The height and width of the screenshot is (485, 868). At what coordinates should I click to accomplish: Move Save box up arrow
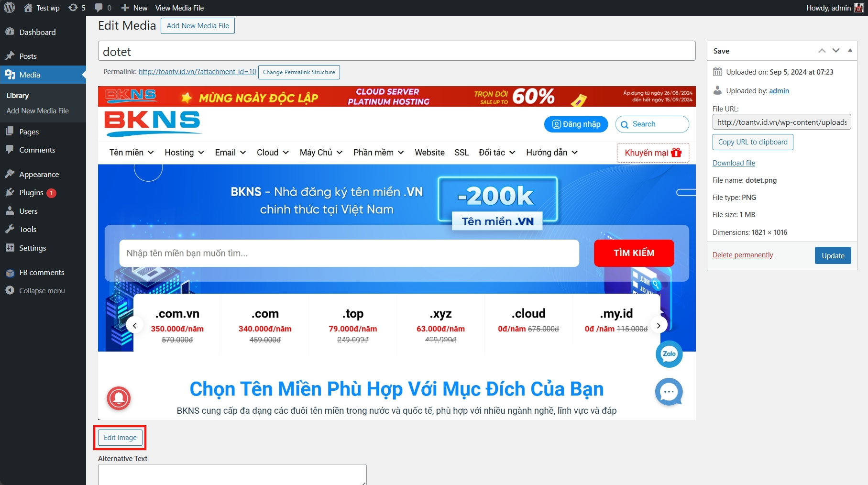(822, 51)
